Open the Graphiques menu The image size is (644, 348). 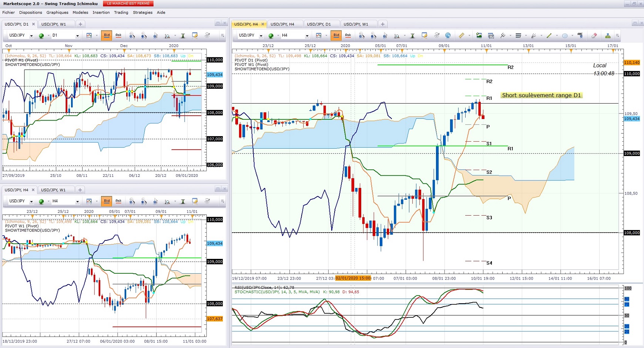[57, 13]
